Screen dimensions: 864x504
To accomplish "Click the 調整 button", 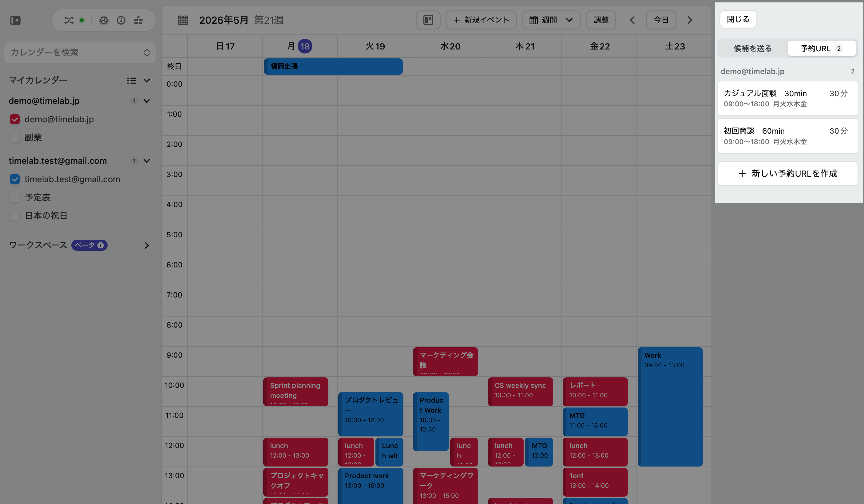I will 601,20.
